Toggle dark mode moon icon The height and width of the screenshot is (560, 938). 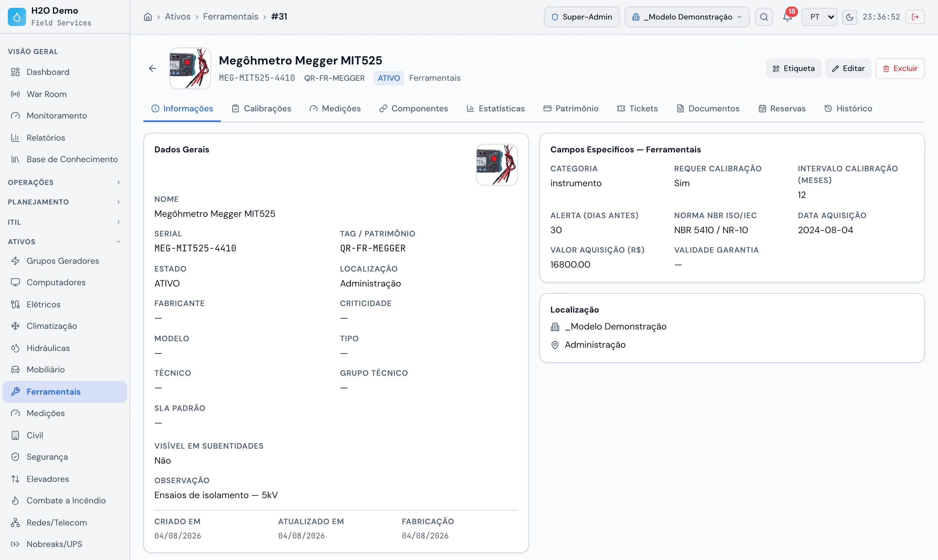click(850, 17)
